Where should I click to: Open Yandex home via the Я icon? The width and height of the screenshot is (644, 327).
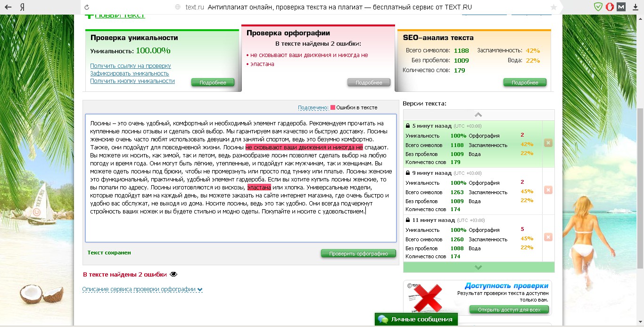(x=23, y=7)
